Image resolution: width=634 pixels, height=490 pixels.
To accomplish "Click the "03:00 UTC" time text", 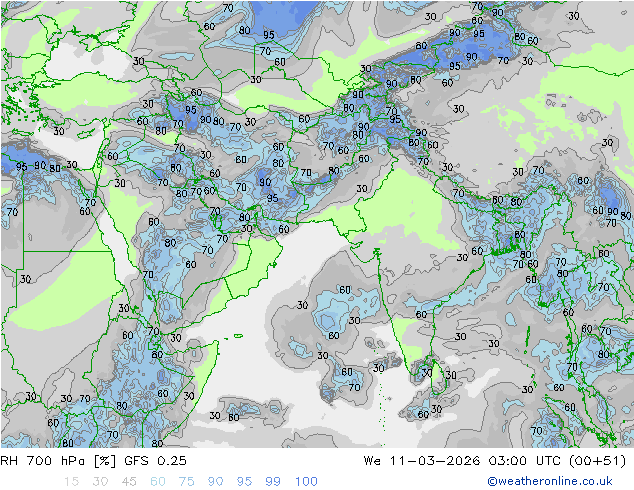I will pyautogui.click(x=524, y=461).
